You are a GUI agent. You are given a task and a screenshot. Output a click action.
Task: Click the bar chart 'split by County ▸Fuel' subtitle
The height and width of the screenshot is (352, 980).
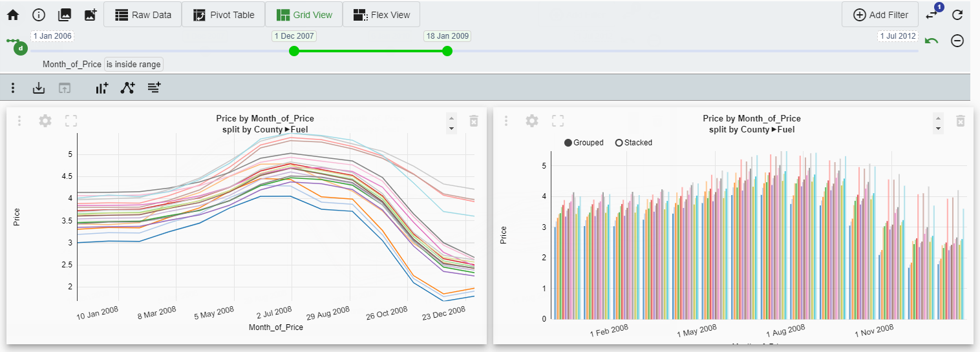pos(752,129)
